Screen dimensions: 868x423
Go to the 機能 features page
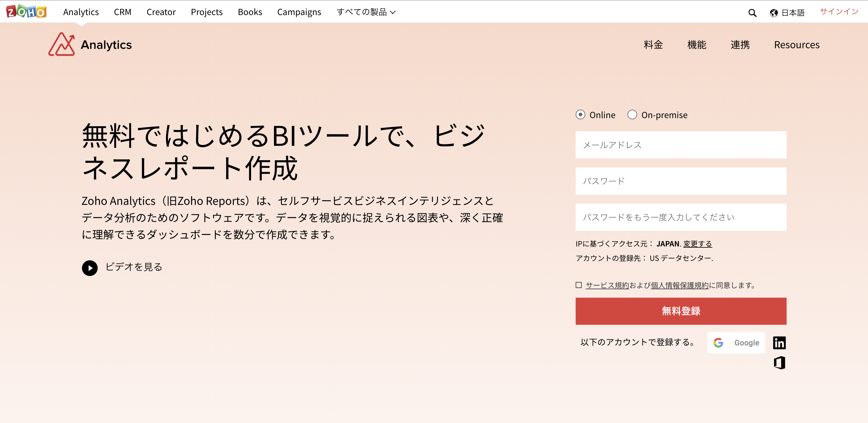click(x=697, y=45)
